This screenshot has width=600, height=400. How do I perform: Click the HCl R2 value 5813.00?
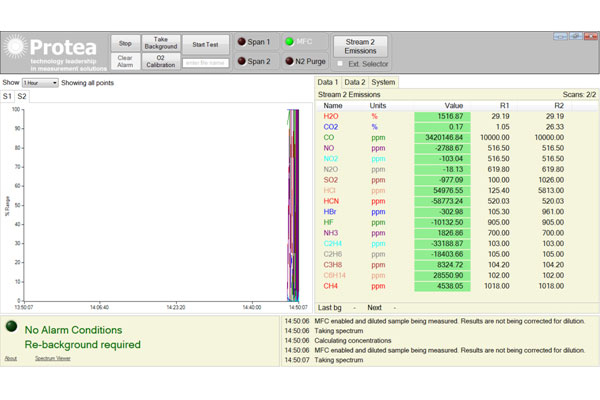[551, 191]
